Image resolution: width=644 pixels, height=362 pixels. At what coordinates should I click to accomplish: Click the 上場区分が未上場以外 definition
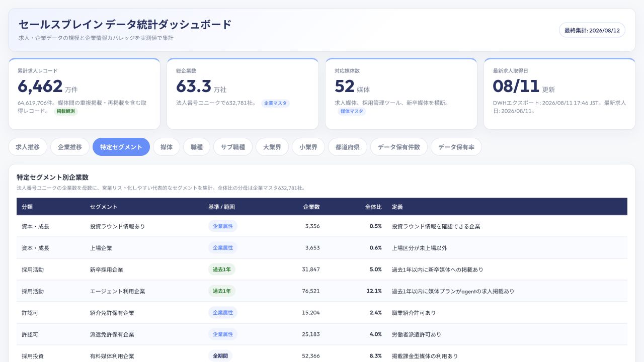[420, 248]
